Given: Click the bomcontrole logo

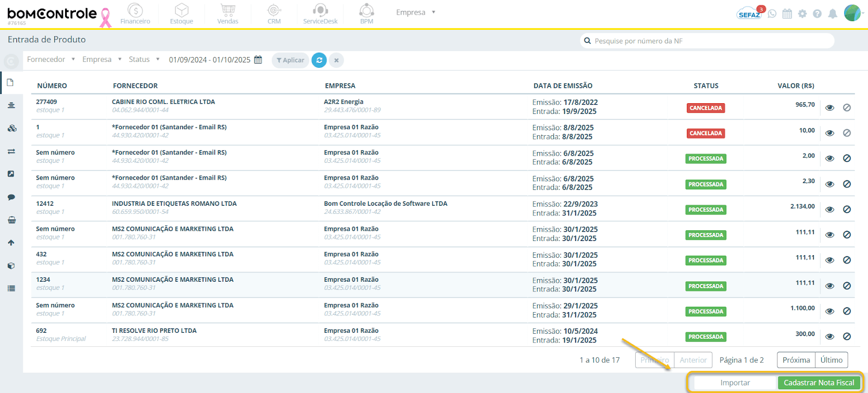Looking at the screenshot, I should point(52,15).
